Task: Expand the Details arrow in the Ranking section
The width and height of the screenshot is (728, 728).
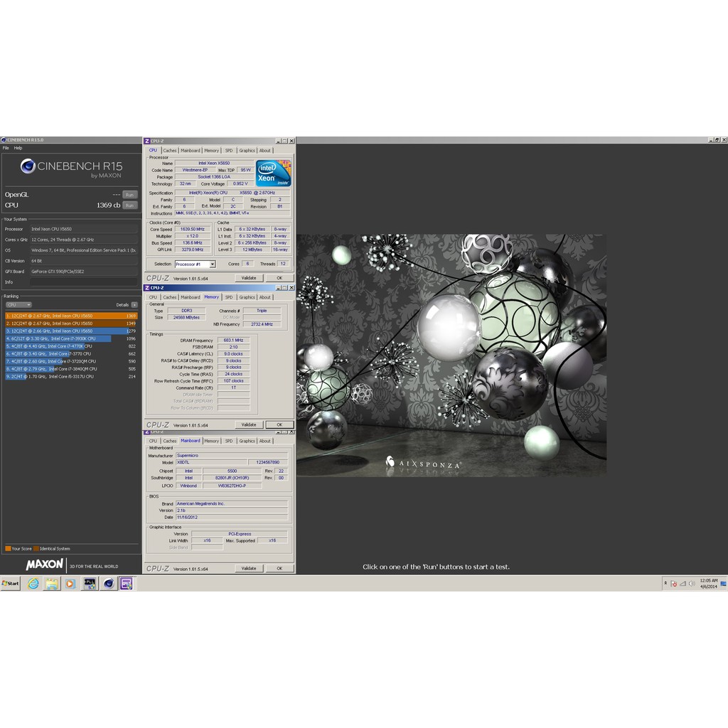Action: (135, 304)
